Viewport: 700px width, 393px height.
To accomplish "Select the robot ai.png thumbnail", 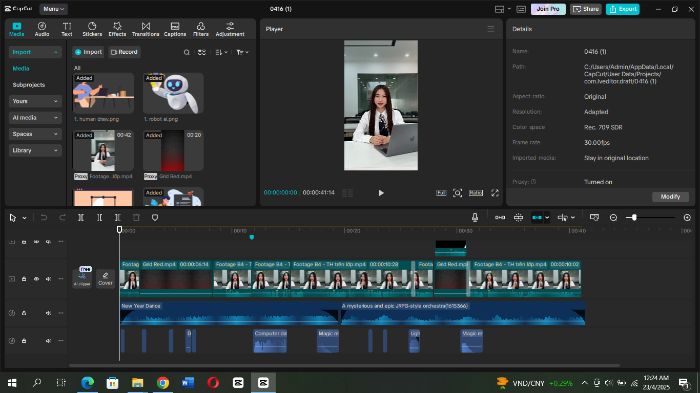I will click(173, 93).
